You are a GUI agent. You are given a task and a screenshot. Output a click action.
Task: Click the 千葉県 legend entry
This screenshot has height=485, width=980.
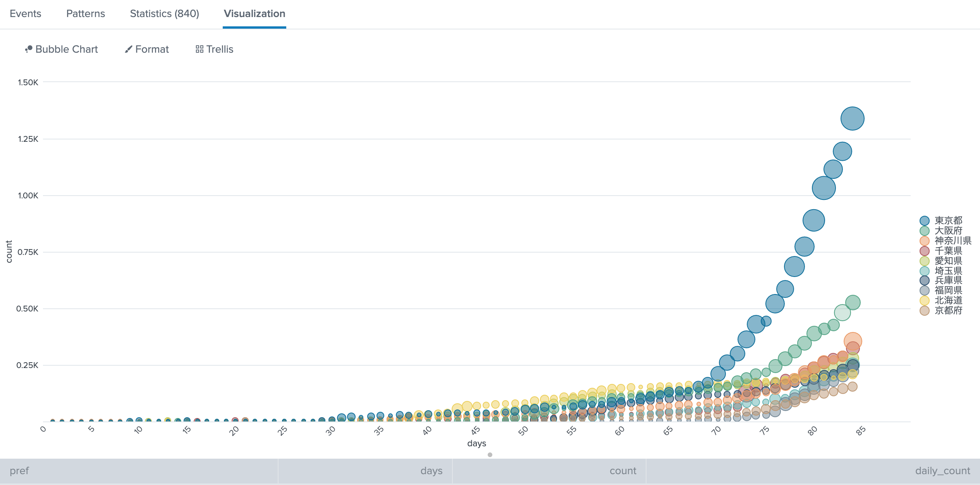pos(948,251)
